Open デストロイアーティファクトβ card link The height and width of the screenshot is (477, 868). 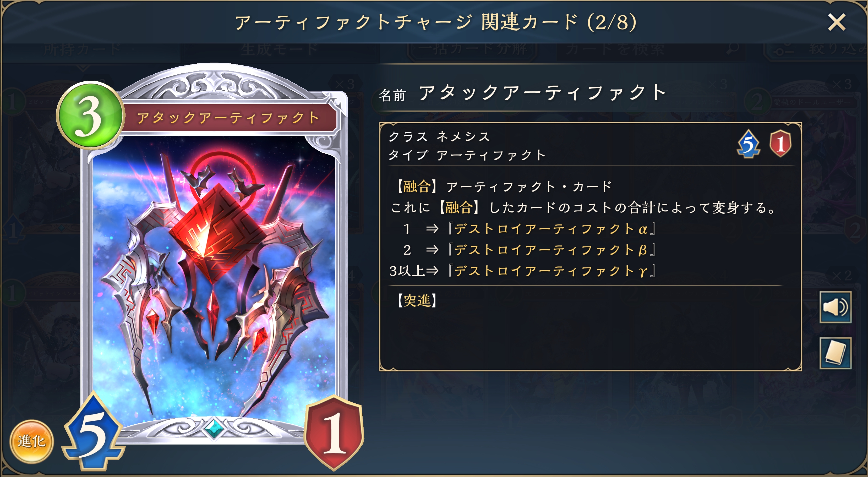[550, 250]
